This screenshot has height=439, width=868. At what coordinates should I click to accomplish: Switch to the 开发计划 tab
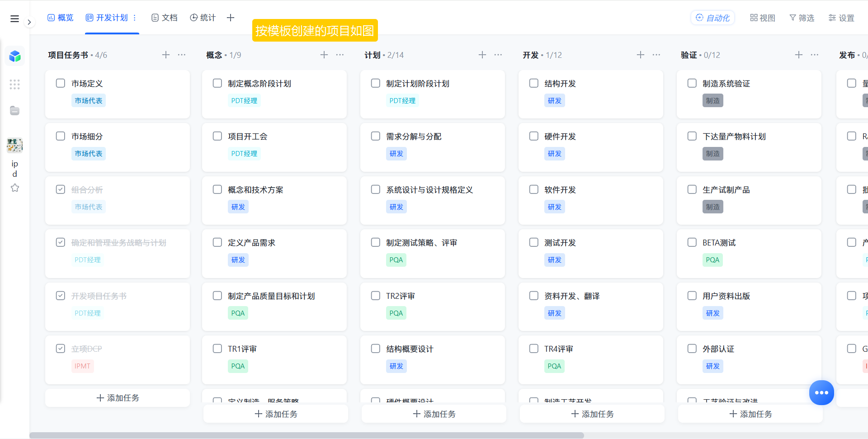107,18
